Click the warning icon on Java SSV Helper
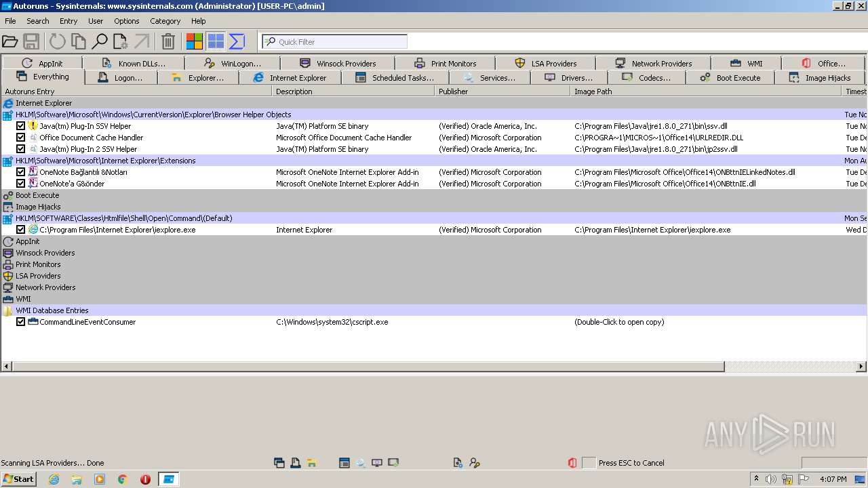Image resolution: width=868 pixels, height=488 pixels. [33, 126]
